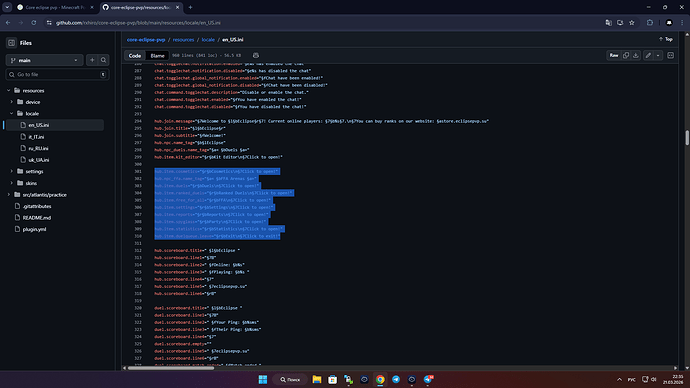Expand the skins folder
690x388 pixels.
point(12,183)
